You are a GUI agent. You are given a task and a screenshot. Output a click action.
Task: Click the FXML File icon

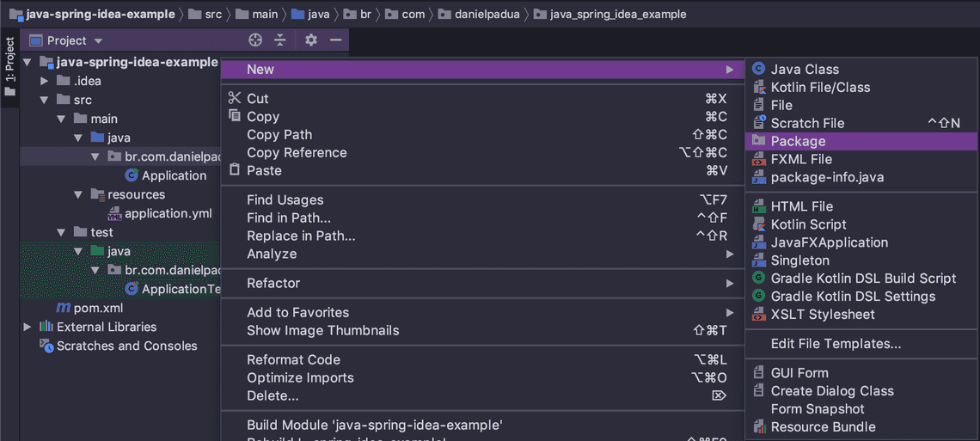pos(759,159)
